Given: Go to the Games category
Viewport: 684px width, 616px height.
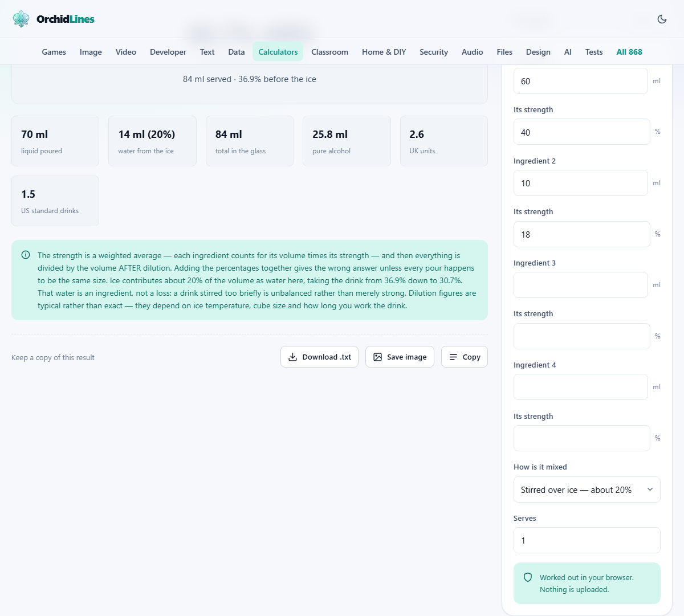Looking at the screenshot, I should coord(54,52).
